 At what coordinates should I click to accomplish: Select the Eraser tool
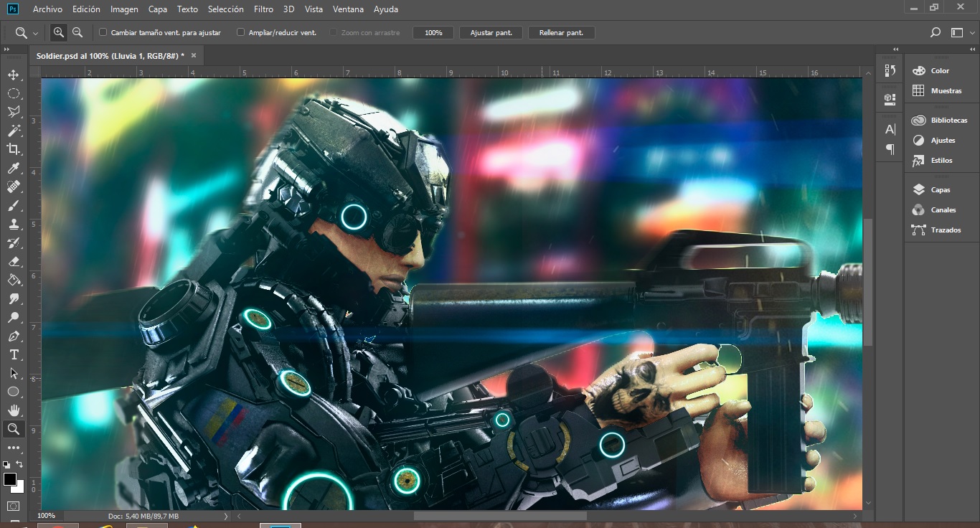(x=14, y=261)
